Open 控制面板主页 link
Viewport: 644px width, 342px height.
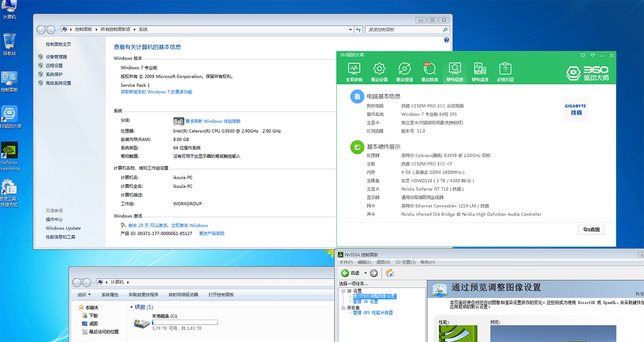(x=58, y=44)
